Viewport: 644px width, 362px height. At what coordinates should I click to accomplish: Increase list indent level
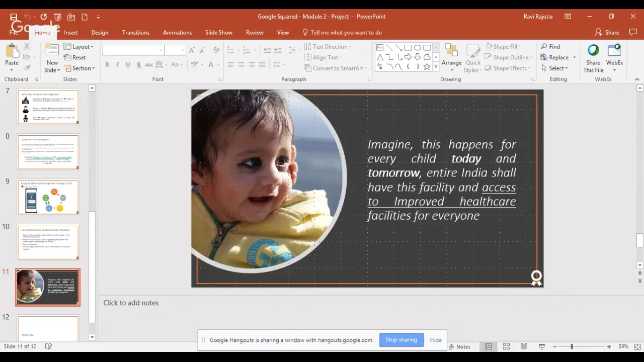pyautogui.click(x=278, y=50)
